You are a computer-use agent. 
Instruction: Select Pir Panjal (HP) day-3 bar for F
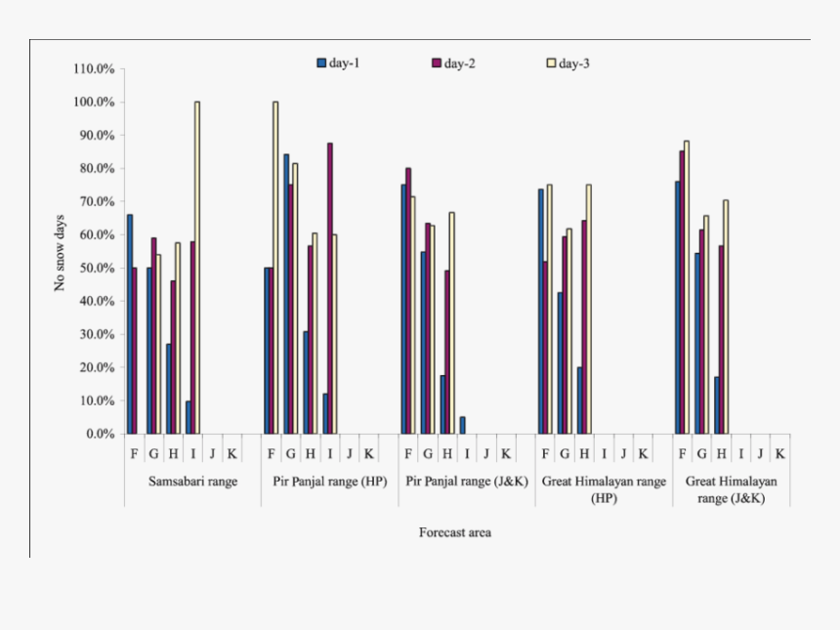pyautogui.click(x=275, y=268)
